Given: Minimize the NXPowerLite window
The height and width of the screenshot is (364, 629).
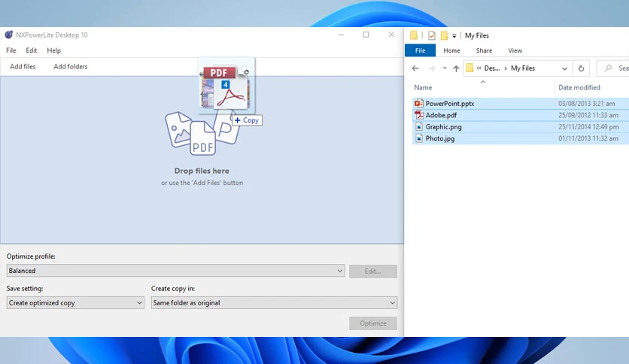Looking at the screenshot, I should click(341, 35).
